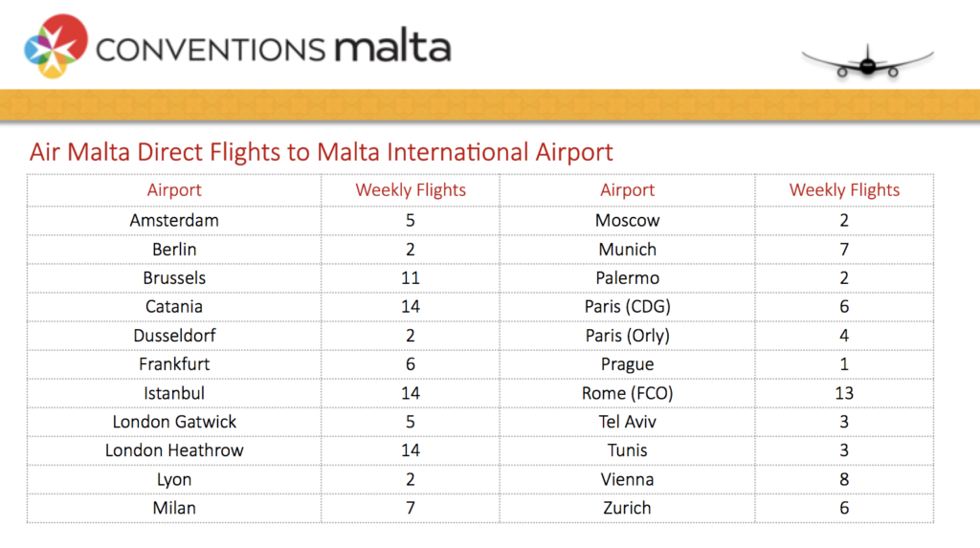980x548 pixels.
Task: Select the Paris (CDG) cell
Action: tap(627, 307)
